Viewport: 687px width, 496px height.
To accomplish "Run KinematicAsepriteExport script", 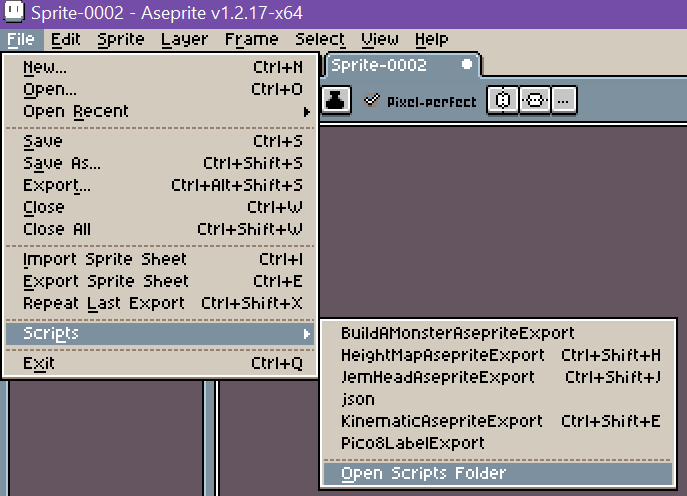I will tap(498, 421).
